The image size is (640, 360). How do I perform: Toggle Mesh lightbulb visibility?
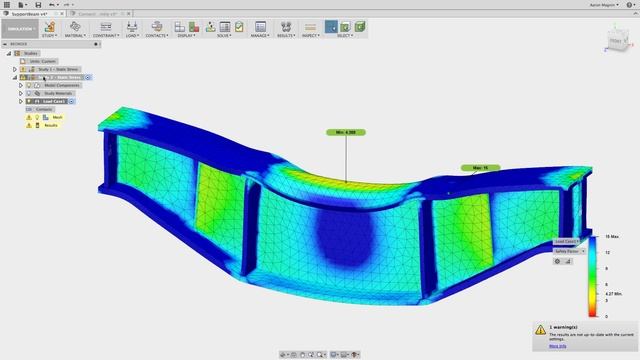coord(37,118)
